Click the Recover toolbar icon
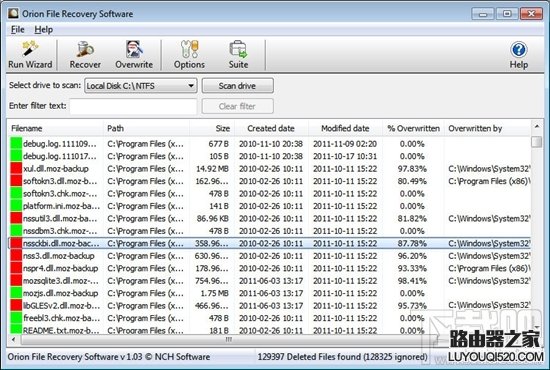This screenshot has width=550, height=370. [x=85, y=55]
